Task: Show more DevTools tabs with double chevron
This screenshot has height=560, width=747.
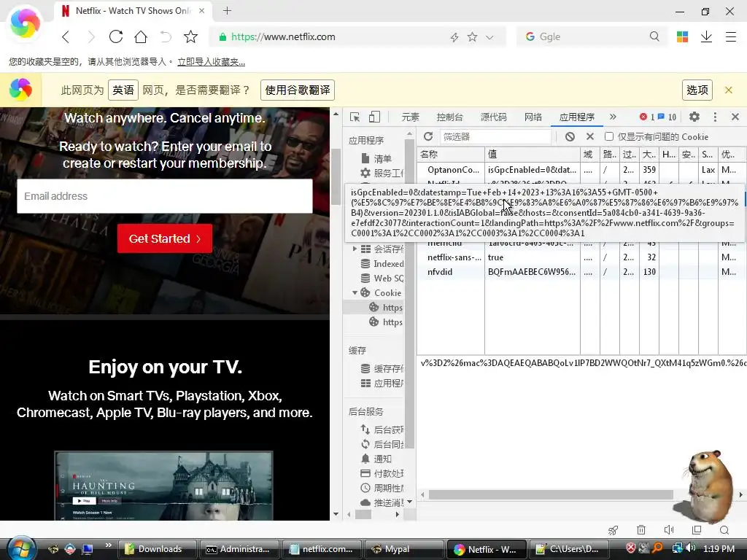Action: [x=613, y=117]
